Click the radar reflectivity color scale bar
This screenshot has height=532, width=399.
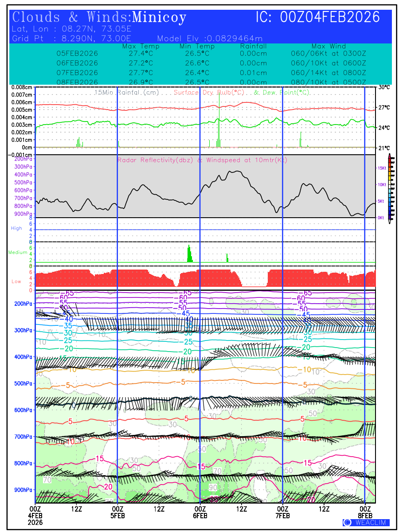tap(390, 187)
